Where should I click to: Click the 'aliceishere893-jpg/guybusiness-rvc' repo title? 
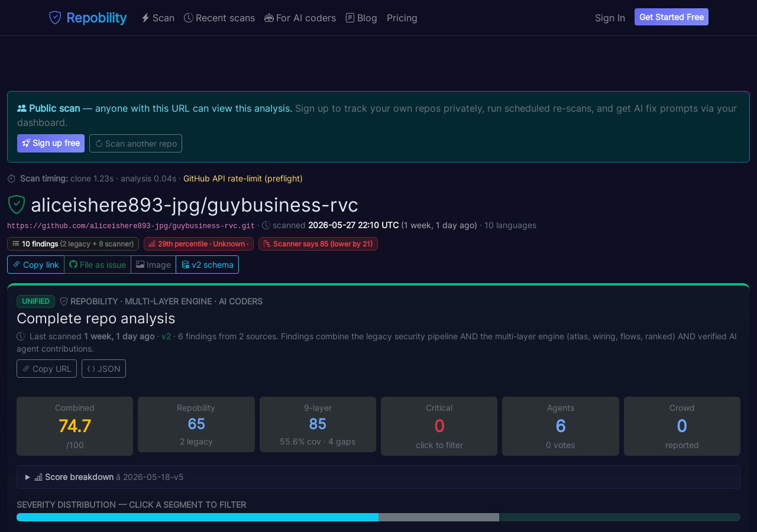click(x=195, y=205)
